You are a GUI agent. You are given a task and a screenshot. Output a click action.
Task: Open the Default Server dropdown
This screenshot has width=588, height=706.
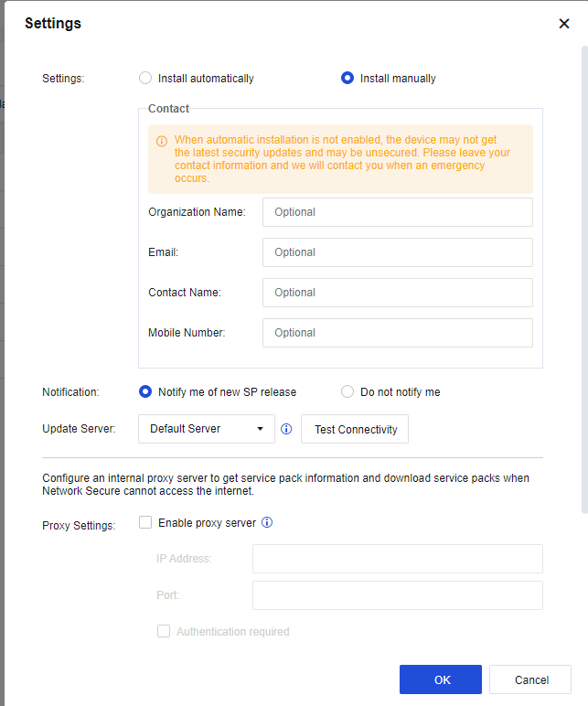click(x=207, y=429)
